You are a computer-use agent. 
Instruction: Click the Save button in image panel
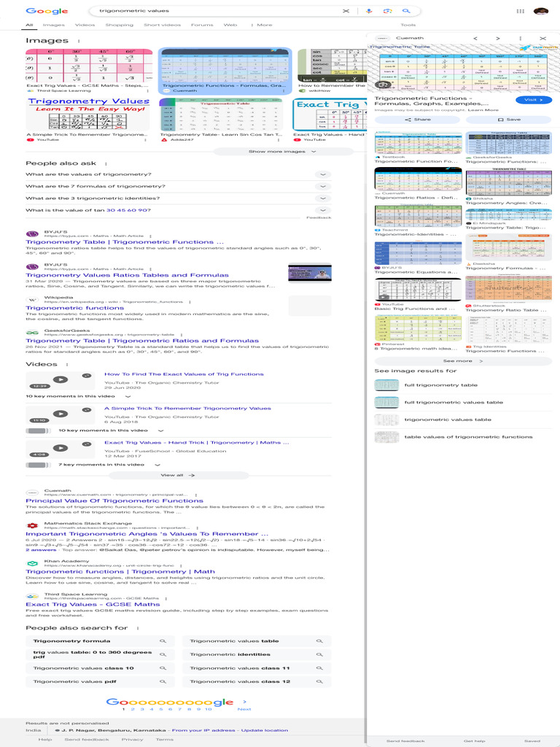[x=508, y=120]
